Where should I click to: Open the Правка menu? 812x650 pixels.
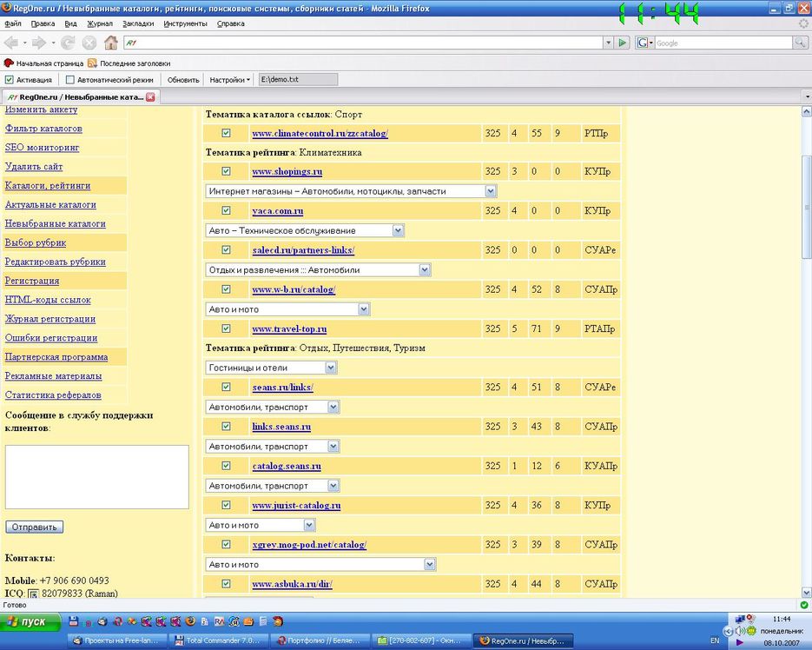[x=43, y=23]
